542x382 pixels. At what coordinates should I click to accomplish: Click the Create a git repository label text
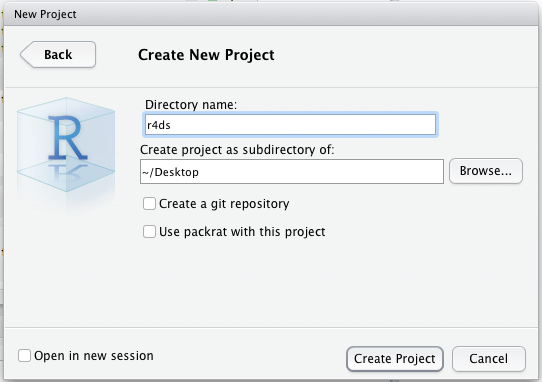[x=224, y=204]
